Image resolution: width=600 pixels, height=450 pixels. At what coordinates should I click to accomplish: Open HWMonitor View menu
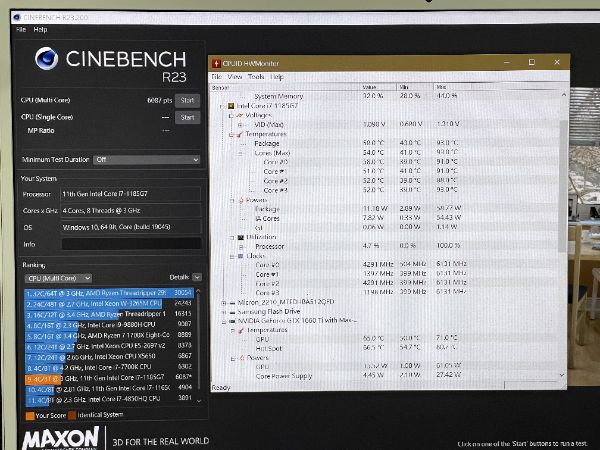[x=235, y=77]
